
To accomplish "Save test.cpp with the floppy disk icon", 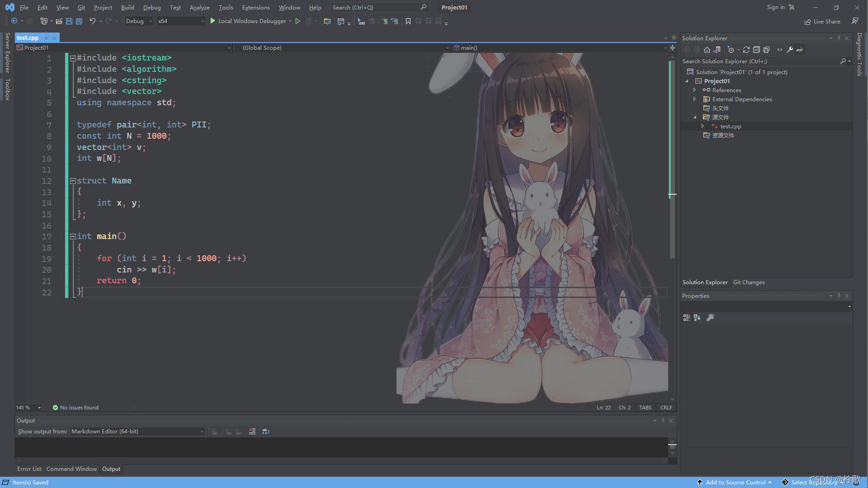I will 69,21.
